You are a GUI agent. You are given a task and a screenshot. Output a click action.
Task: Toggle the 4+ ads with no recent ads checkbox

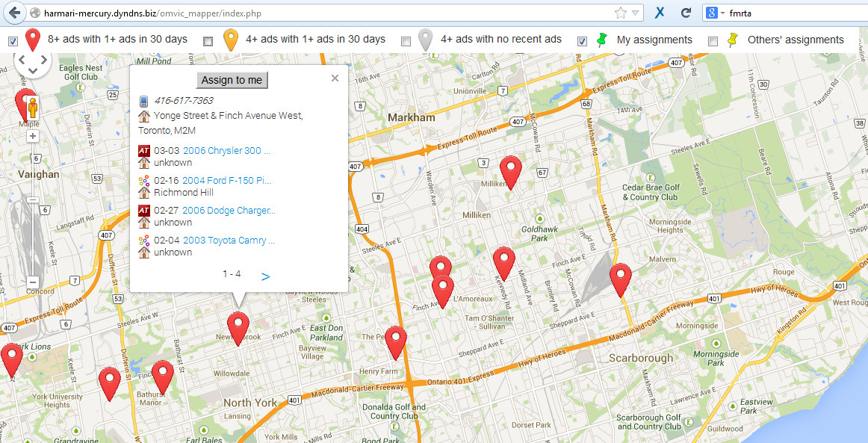pyautogui.click(x=406, y=41)
